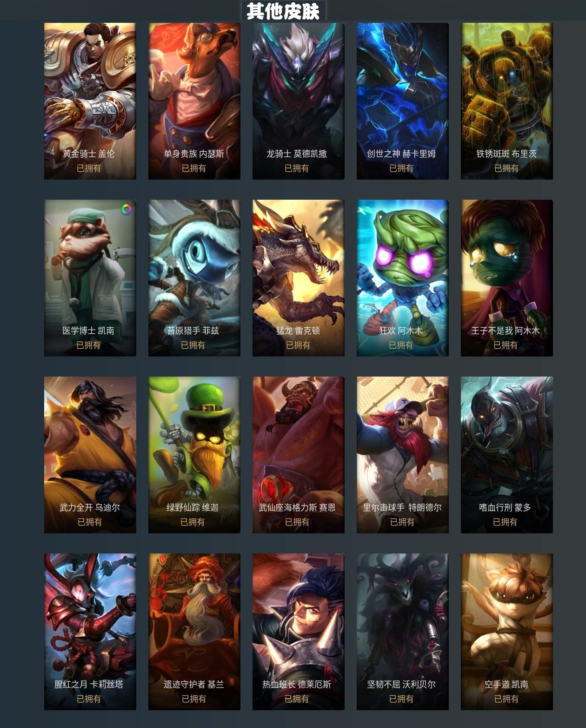
Task: Click the chroma color wheel icon on 医学博士 凯南
Action: [x=127, y=209]
